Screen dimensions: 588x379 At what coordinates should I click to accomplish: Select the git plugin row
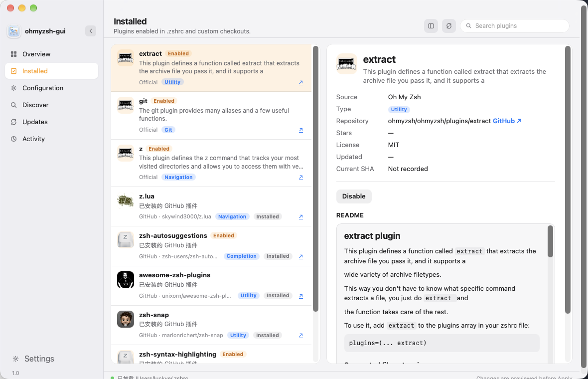(x=211, y=116)
